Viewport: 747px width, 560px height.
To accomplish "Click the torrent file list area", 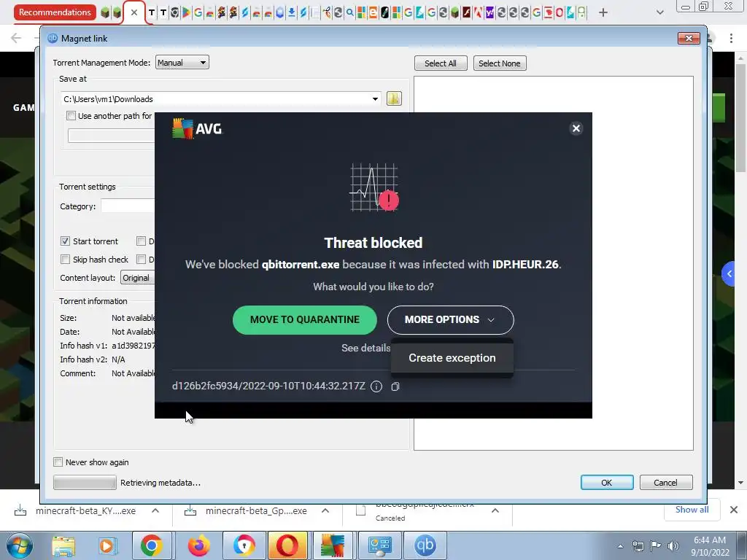I will pyautogui.click(x=553, y=262).
